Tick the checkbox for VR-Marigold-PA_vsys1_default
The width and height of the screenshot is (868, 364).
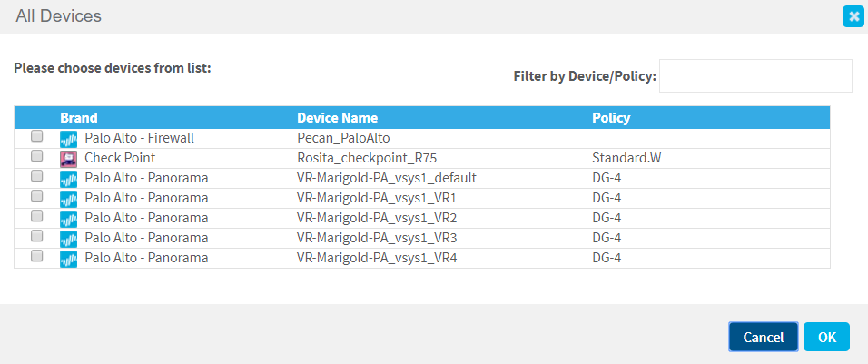(36, 177)
